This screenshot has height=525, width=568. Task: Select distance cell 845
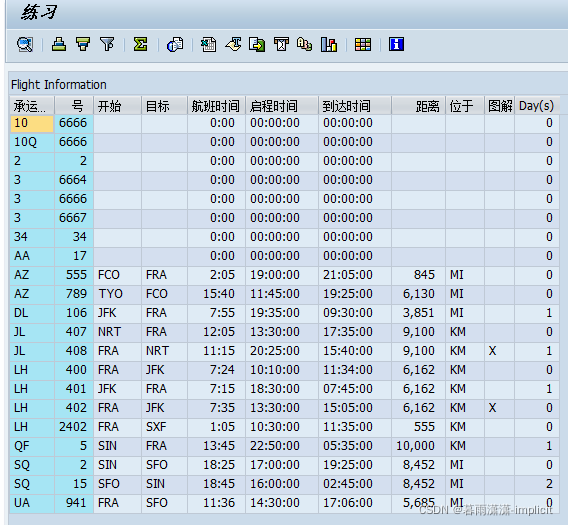[x=419, y=275]
